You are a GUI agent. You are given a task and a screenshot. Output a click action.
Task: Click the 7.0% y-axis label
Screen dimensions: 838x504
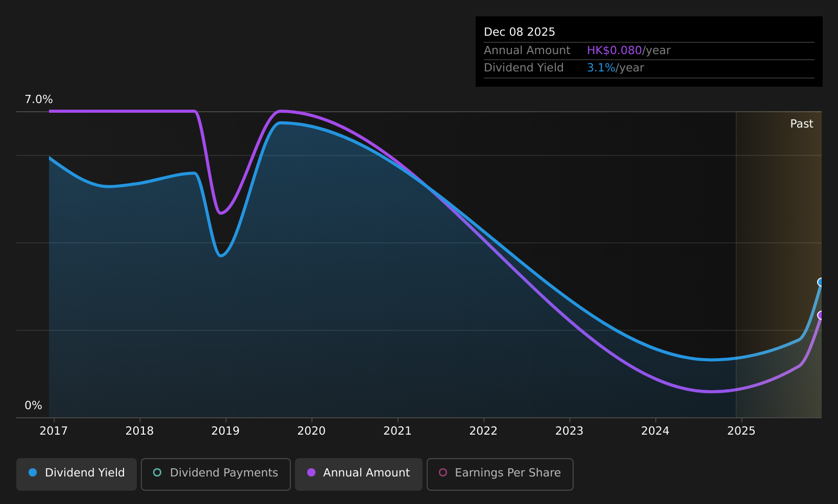click(x=39, y=99)
